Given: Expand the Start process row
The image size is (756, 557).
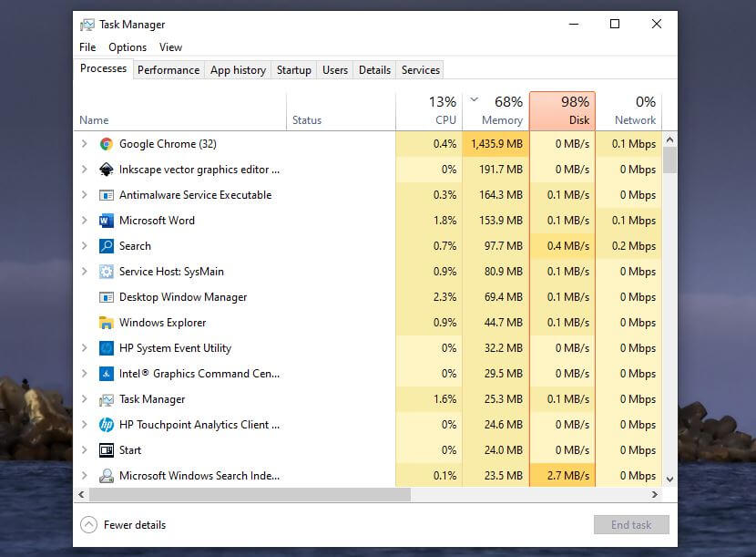Looking at the screenshot, I should click(x=85, y=450).
